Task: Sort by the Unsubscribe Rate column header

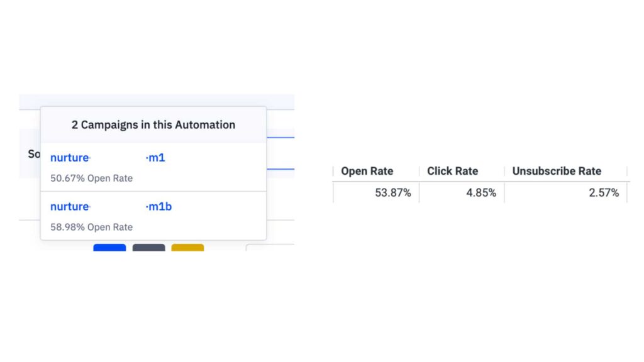Action: pos(557,171)
